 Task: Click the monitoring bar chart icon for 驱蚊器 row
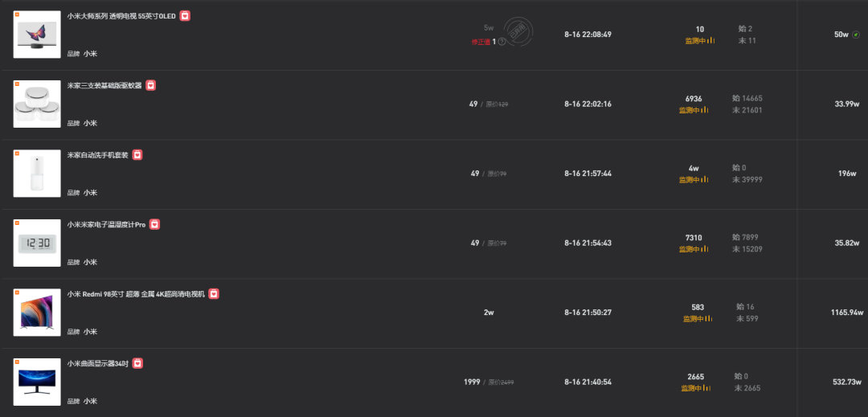[x=705, y=110]
